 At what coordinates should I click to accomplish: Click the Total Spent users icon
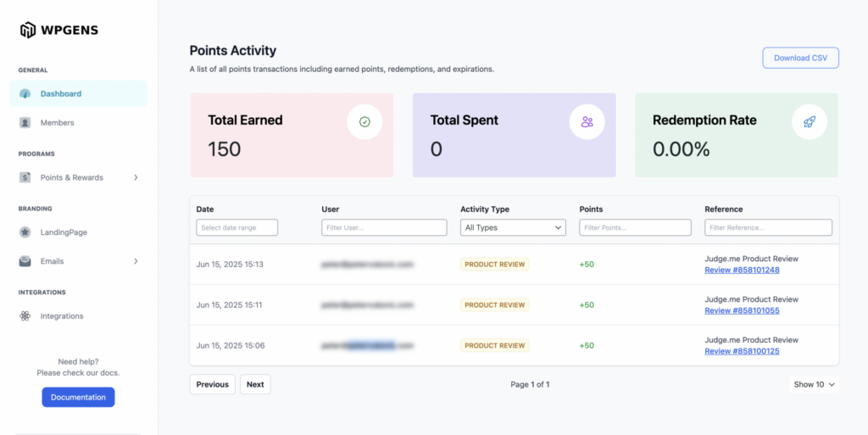pos(587,122)
